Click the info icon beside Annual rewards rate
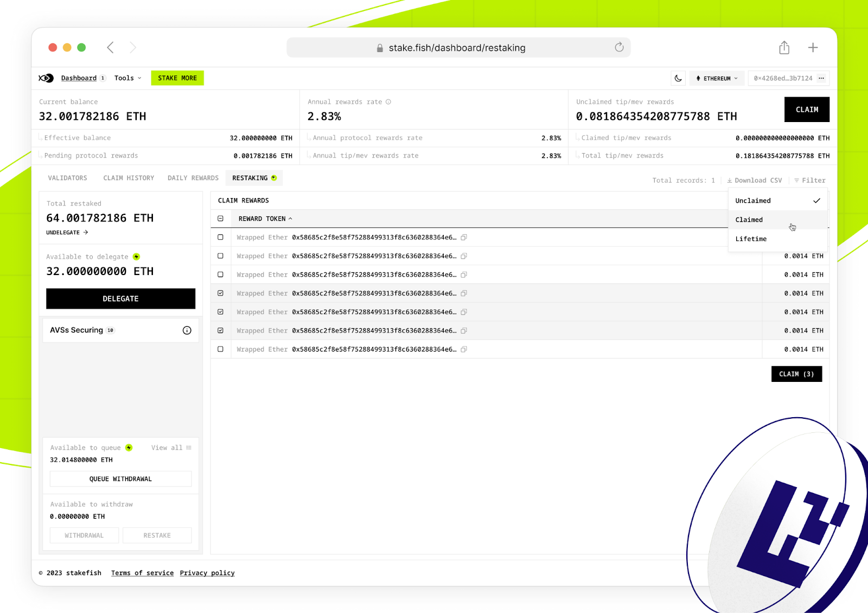The height and width of the screenshot is (613, 868). pyautogui.click(x=388, y=102)
